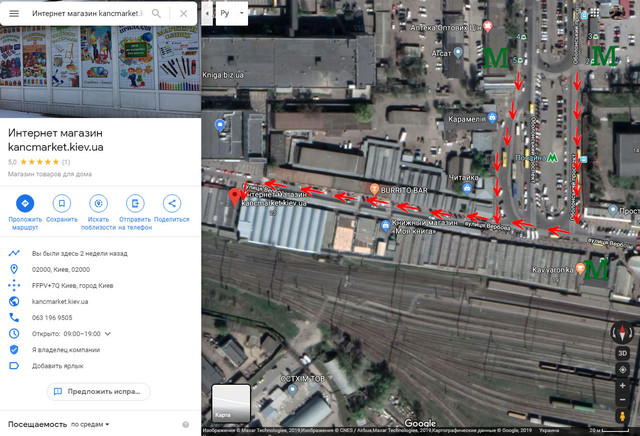Open the (1) reviews link
The width and height of the screenshot is (640, 436).
pos(66,162)
